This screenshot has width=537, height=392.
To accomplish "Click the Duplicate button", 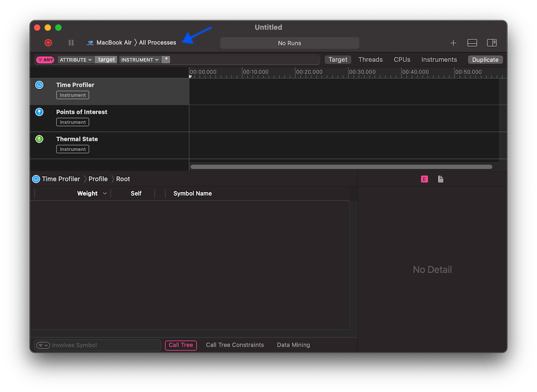I will pos(484,59).
